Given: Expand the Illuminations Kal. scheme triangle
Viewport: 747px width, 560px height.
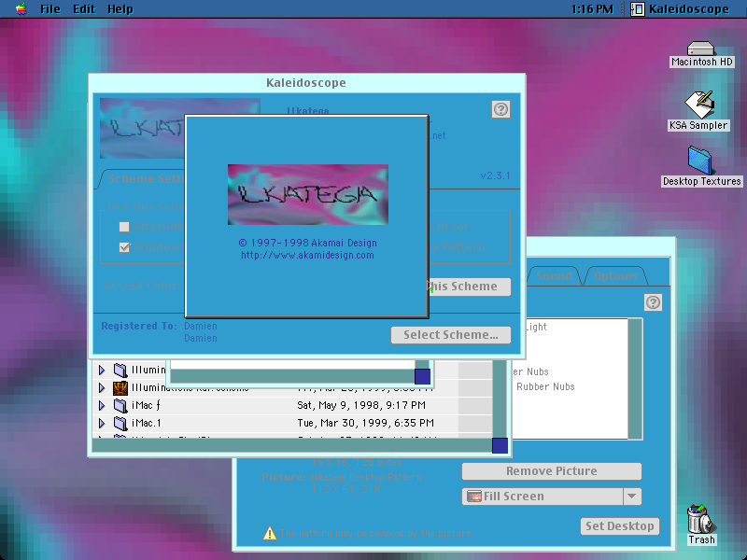Looking at the screenshot, I should pos(102,387).
